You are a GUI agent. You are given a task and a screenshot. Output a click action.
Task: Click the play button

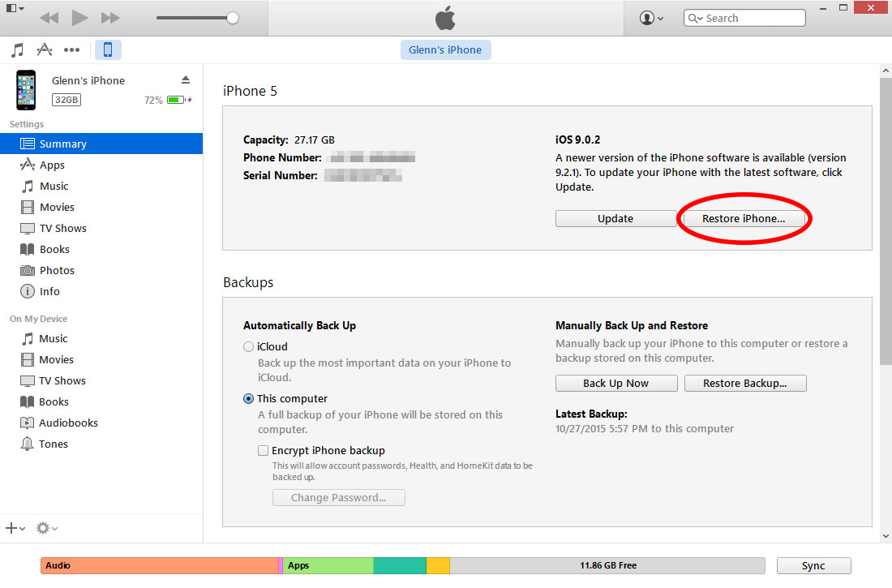[x=79, y=18]
